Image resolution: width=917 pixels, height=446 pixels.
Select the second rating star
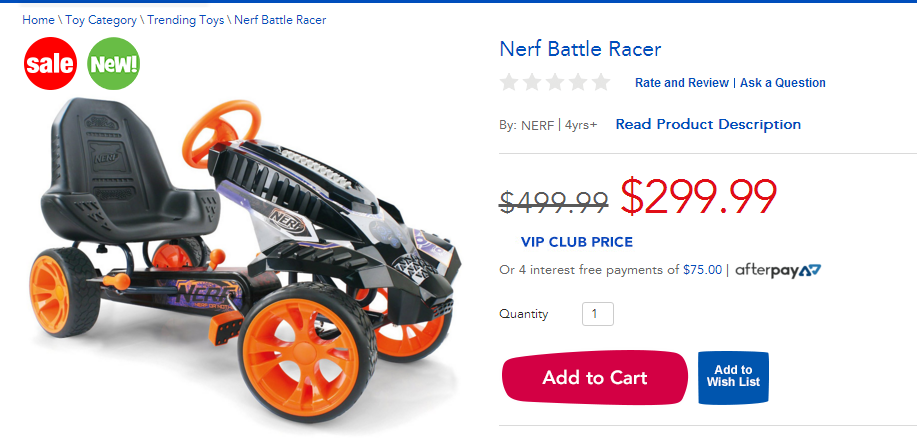pos(532,82)
